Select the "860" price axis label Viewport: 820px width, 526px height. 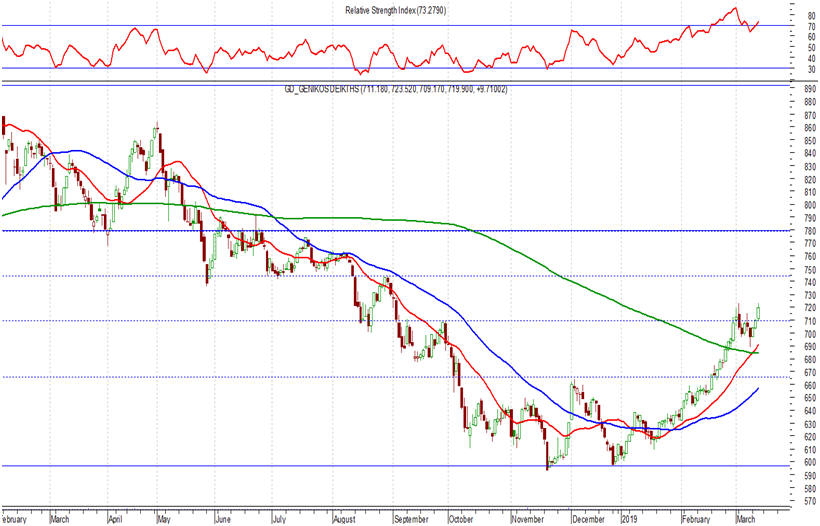coord(810,128)
